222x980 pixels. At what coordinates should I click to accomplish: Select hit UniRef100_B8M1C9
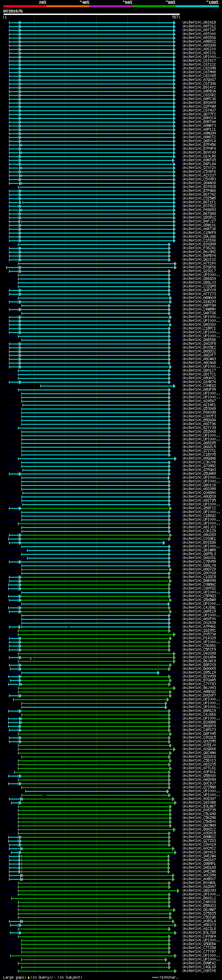coord(199,711)
